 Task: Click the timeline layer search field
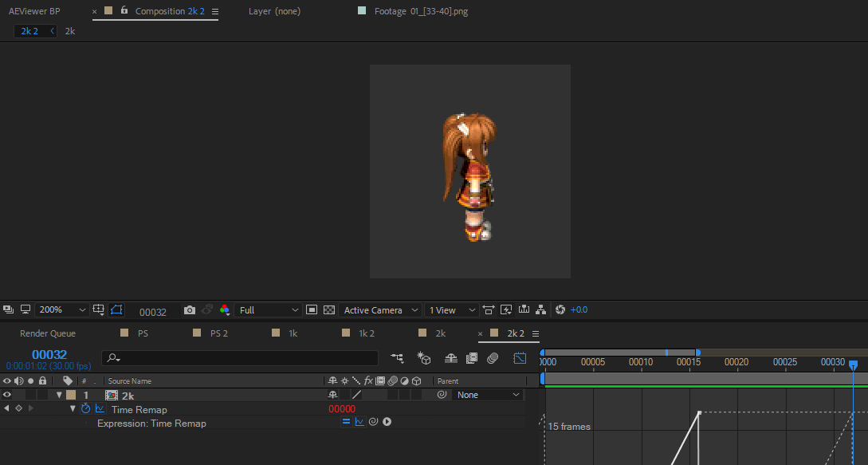(x=240, y=358)
